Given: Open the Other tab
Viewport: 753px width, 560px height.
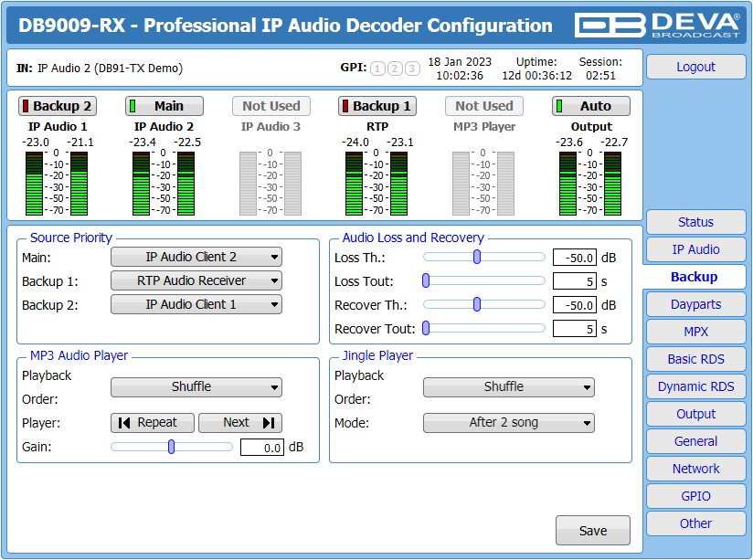Looking at the screenshot, I should (x=695, y=523).
